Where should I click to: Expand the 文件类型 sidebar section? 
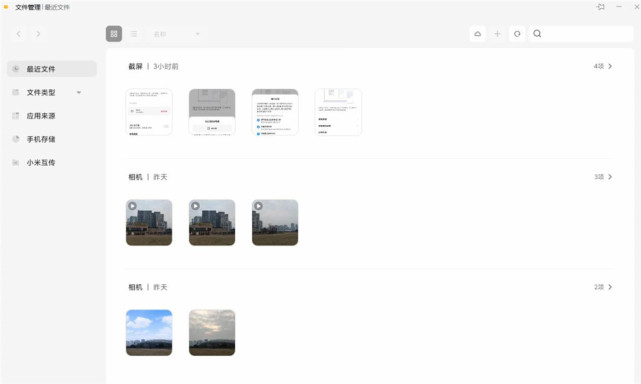pos(79,92)
